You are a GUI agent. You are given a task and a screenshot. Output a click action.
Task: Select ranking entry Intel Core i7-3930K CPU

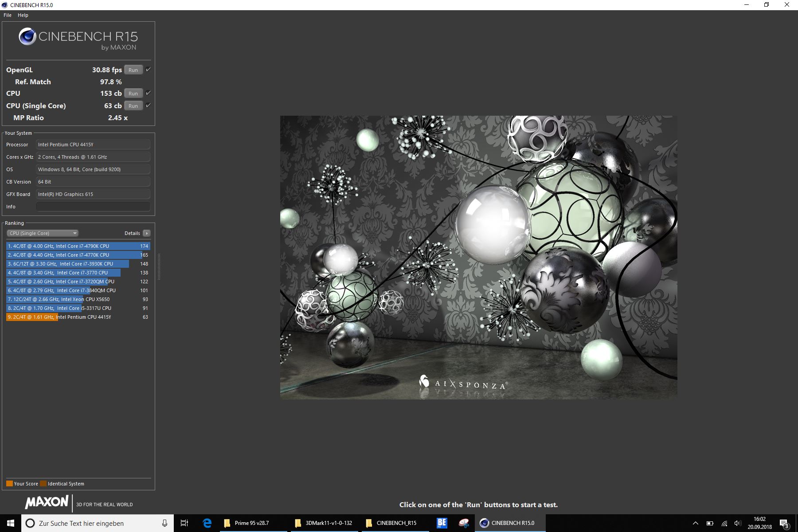78,264
